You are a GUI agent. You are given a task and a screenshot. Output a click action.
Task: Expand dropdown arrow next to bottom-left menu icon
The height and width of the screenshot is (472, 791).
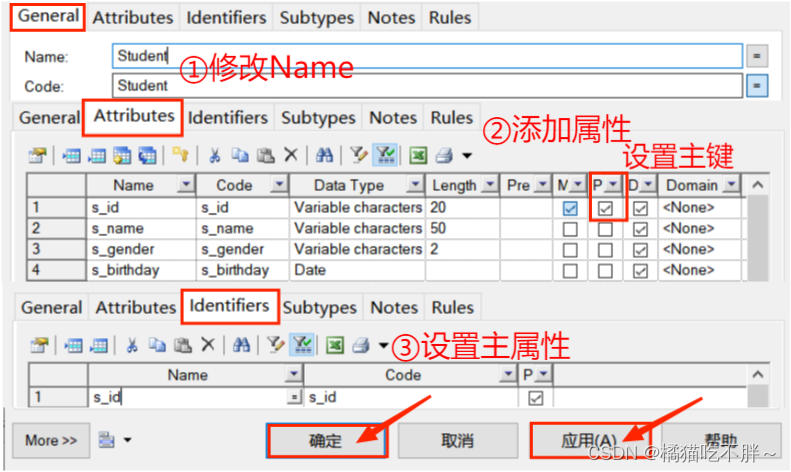coord(127,440)
